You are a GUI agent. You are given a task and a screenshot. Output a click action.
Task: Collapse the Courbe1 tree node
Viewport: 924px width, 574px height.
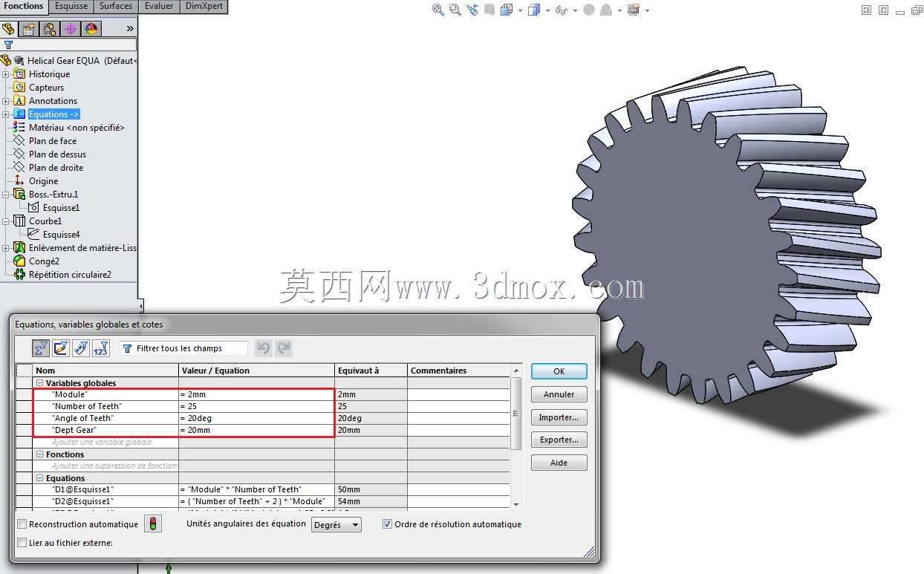click(6, 221)
